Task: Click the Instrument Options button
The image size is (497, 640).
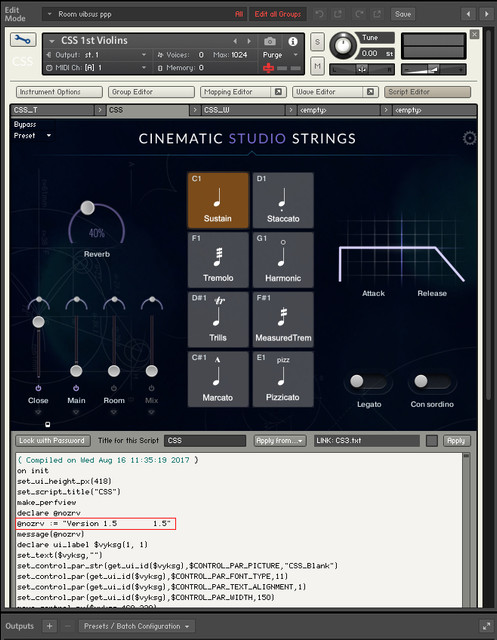Action: (x=59, y=92)
